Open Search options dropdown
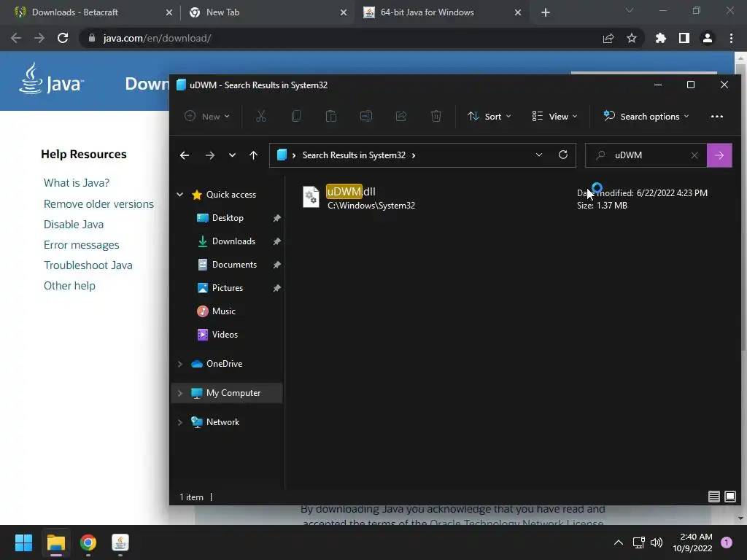The height and width of the screenshot is (560, 747). [646, 116]
